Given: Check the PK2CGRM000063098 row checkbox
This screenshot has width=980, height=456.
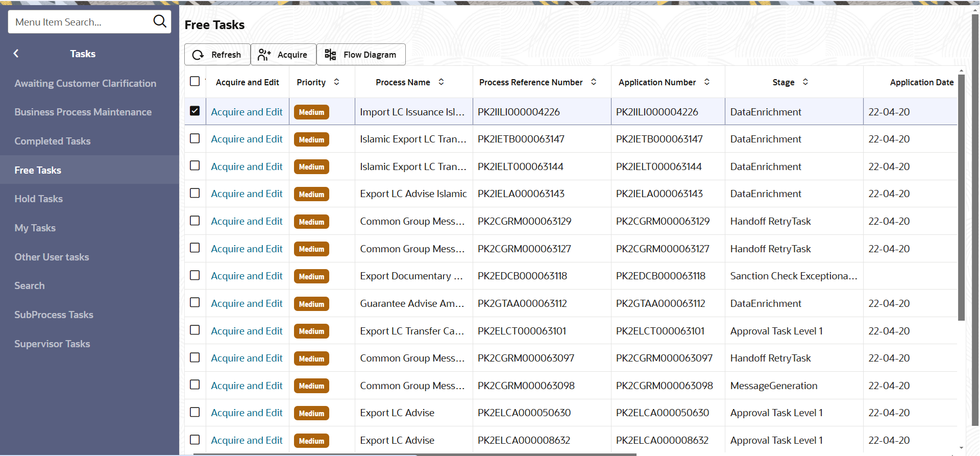Looking at the screenshot, I should tap(195, 385).
